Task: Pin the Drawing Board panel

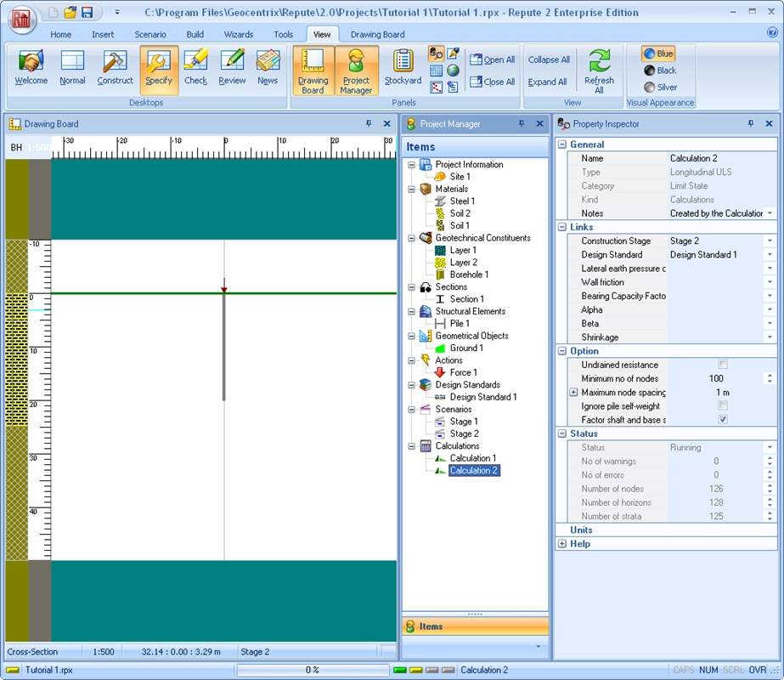Action: [x=369, y=123]
